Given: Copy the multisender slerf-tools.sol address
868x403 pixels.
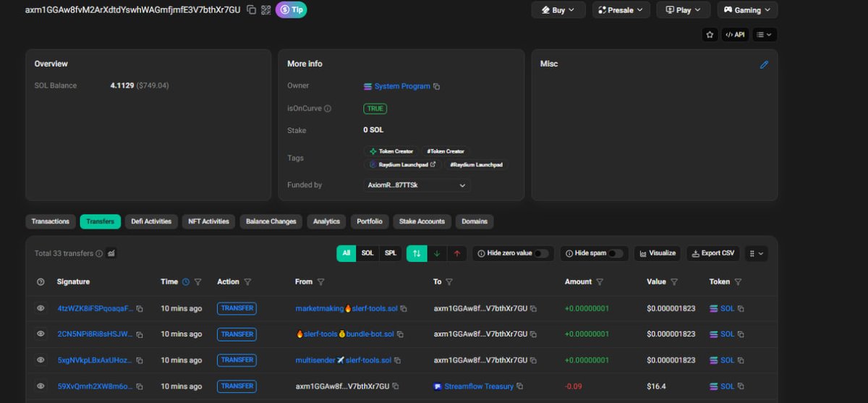Looking at the screenshot, I should [398, 360].
